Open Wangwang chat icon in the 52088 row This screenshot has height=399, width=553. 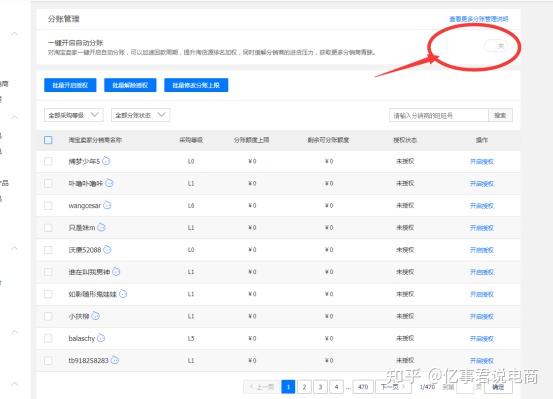tap(107, 249)
